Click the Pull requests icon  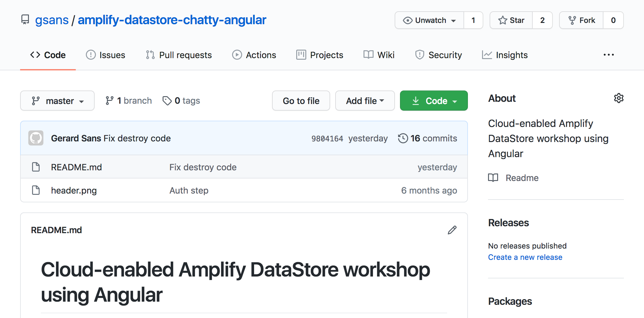click(x=150, y=55)
